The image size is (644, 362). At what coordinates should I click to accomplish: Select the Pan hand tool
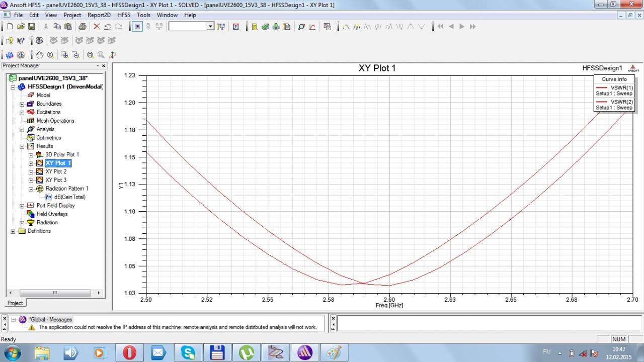[40, 55]
